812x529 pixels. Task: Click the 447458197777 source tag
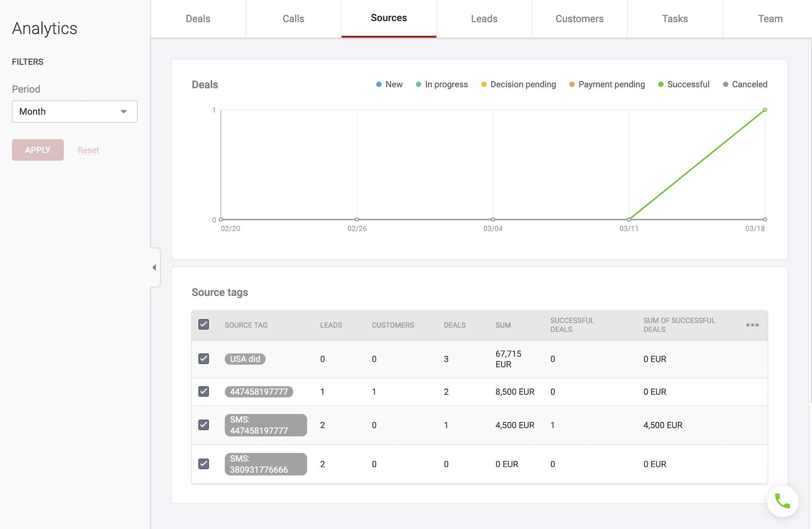(x=259, y=392)
